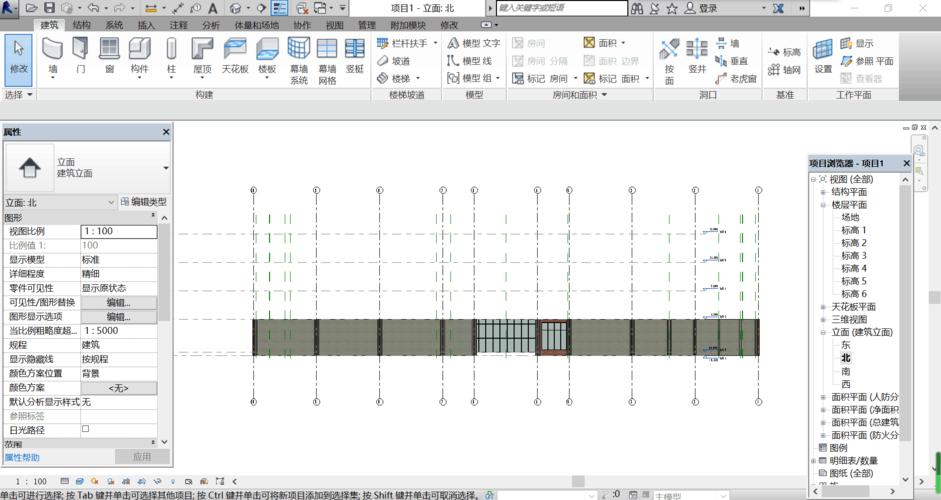Select the 墙 (Wall) tool
941x500 pixels.
click(x=52, y=55)
